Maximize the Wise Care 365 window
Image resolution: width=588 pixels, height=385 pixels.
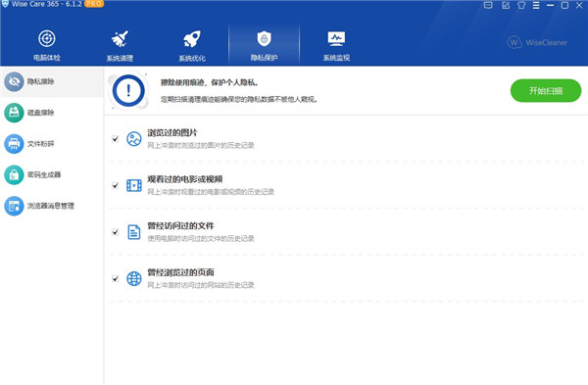pos(564,5)
